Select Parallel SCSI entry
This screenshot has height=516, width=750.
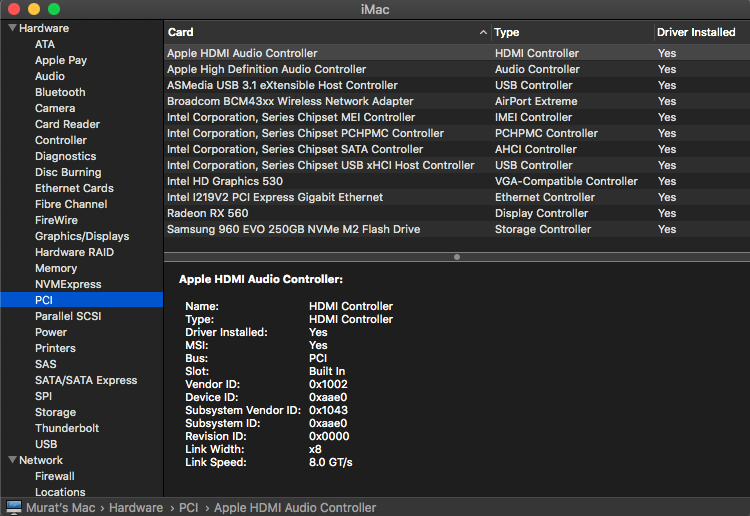pyautogui.click(x=68, y=316)
